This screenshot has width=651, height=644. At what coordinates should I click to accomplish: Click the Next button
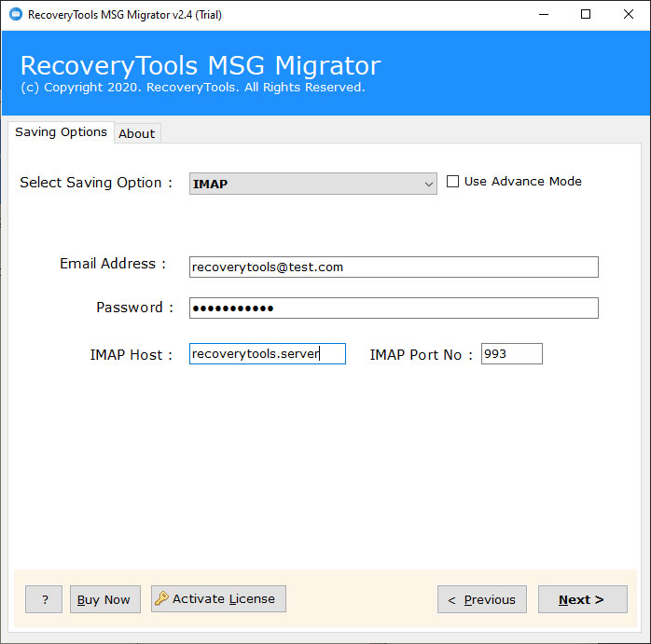(x=583, y=599)
